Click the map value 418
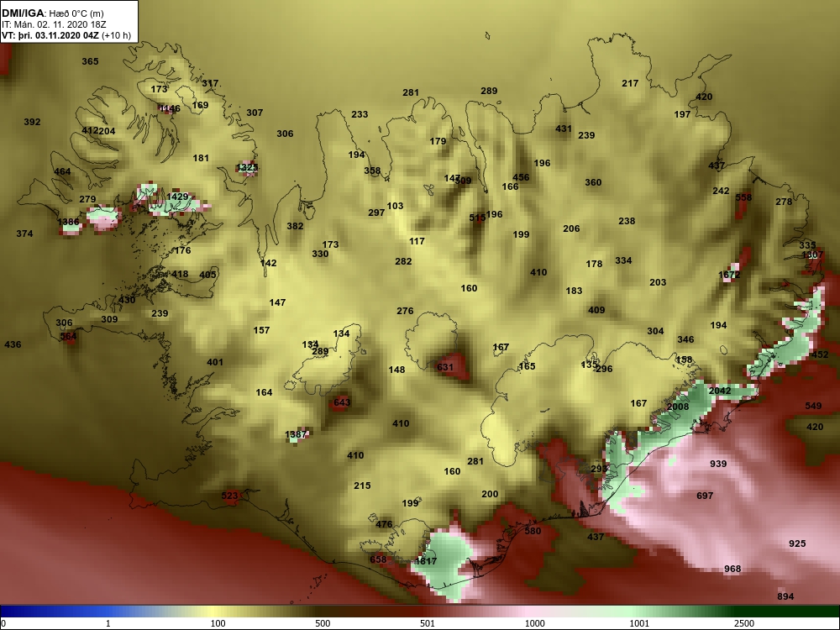The height and width of the screenshot is (630, 840). [x=180, y=275]
